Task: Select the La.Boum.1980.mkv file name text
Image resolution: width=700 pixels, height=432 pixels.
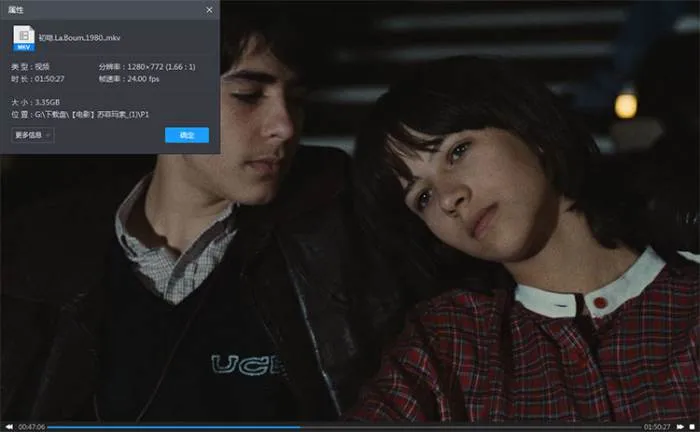Action: [79, 38]
